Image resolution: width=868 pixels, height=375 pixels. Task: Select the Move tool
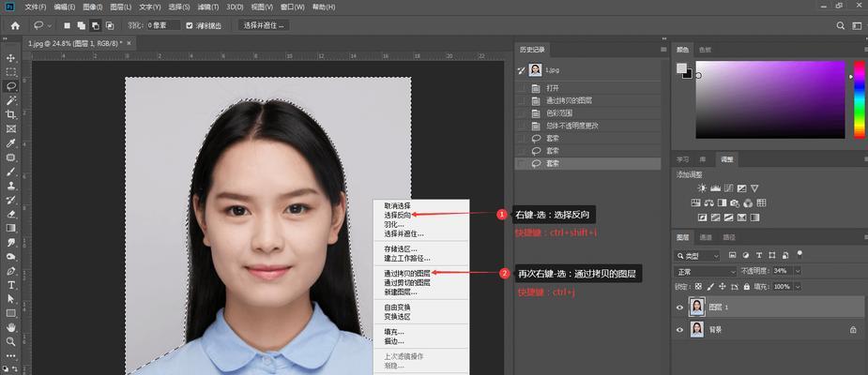[x=10, y=57]
